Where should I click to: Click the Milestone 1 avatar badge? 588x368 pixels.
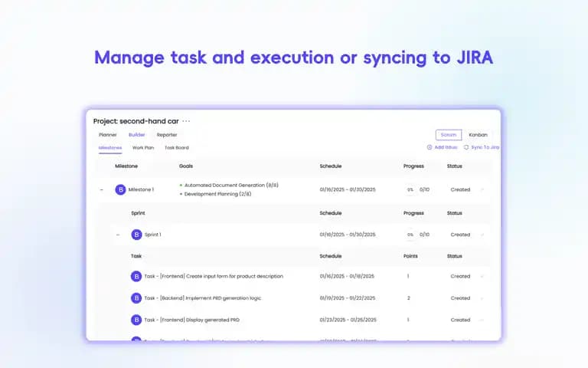tap(120, 189)
